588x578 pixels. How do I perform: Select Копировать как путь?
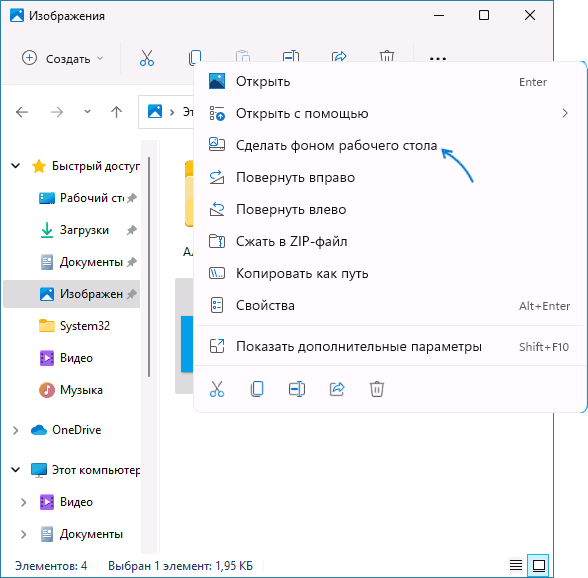click(x=390, y=273)
